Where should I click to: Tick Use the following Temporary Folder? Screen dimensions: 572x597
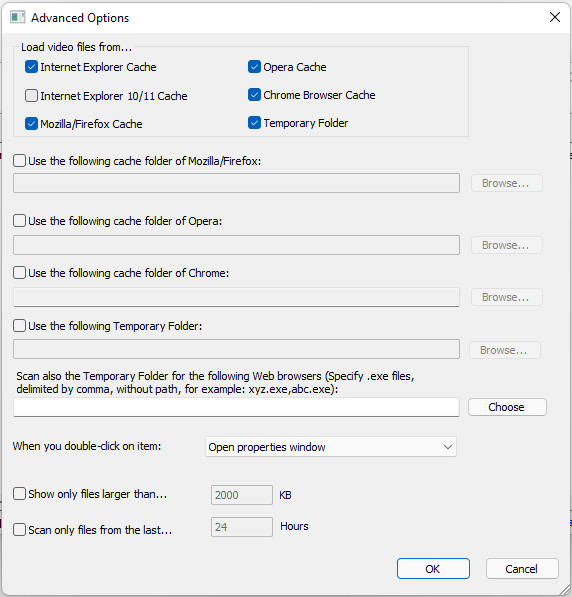pyautogui.click(x=19, y=326)
